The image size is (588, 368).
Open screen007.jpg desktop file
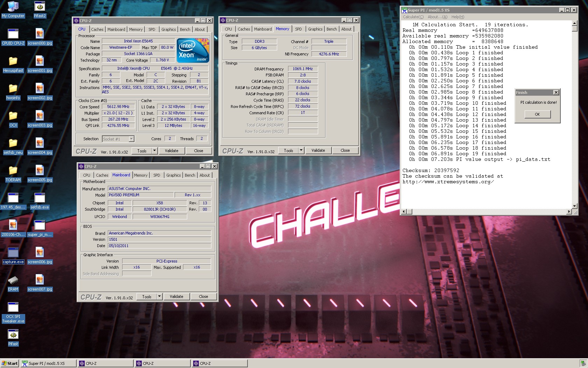click(x=40, y=283)
